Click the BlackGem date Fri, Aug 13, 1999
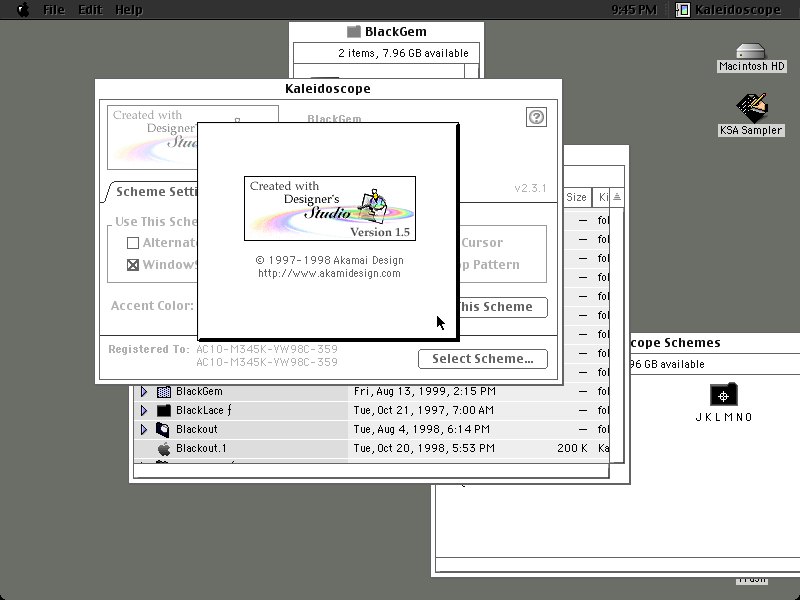The width and height of the screenshot is (800, 600). pos(424,391)
